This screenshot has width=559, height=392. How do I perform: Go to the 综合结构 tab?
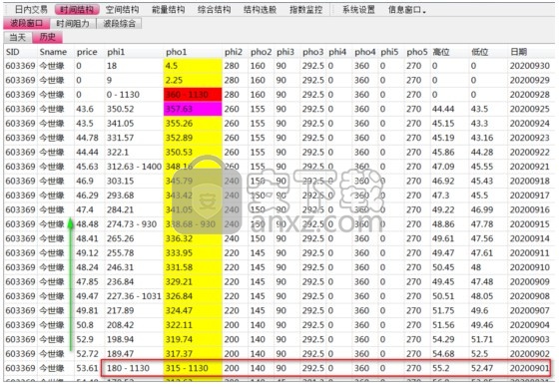pyautogui.click(x=214, y=10)
